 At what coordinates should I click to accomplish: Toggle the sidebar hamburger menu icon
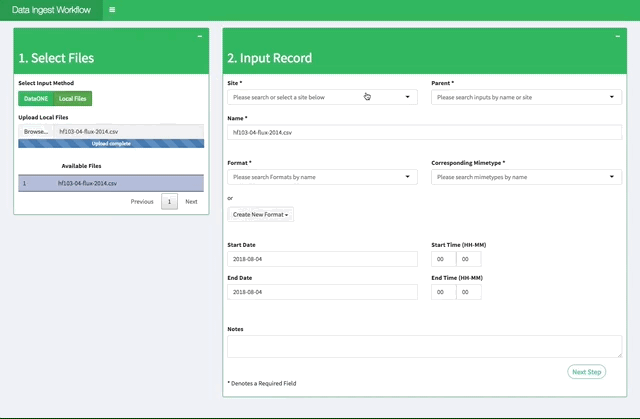click(x=112, y=10)
